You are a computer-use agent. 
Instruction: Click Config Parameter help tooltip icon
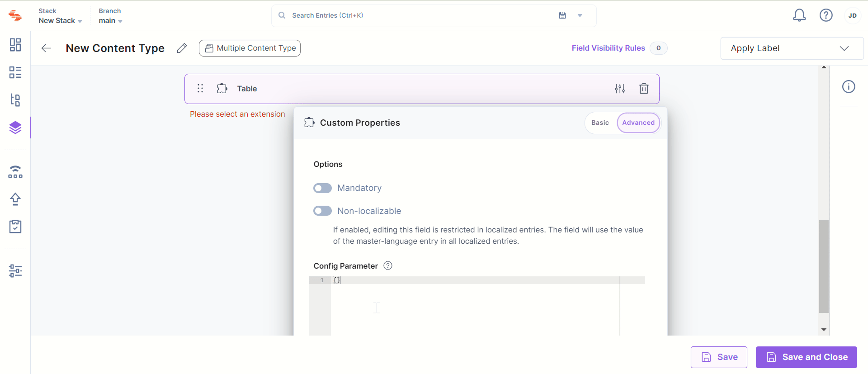click(388, 265)
